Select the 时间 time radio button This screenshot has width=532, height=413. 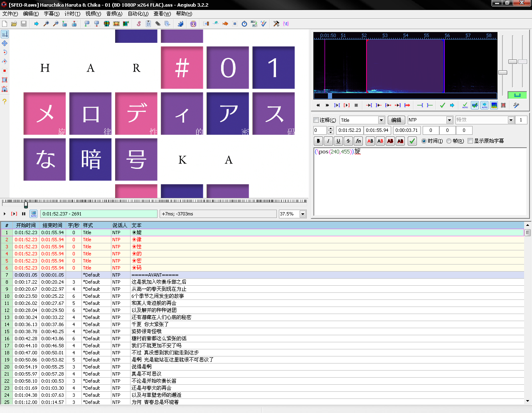424,141
